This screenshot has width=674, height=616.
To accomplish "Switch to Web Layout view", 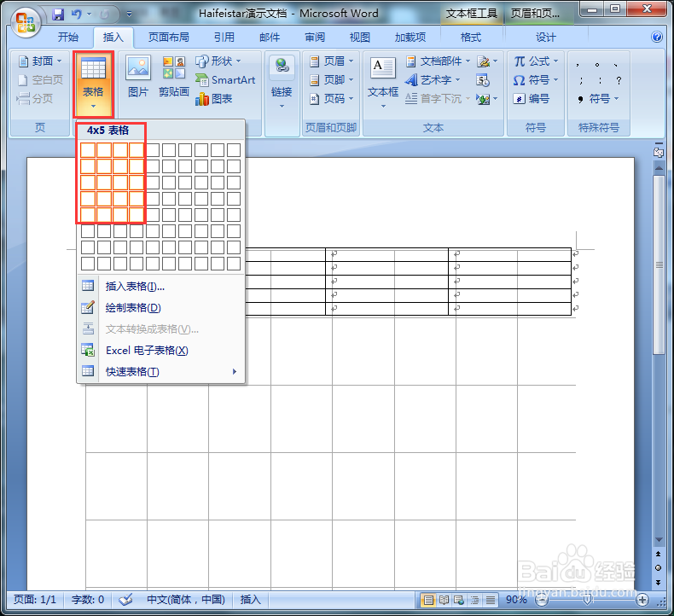I will pyautogui.click(x=459, y=600).
